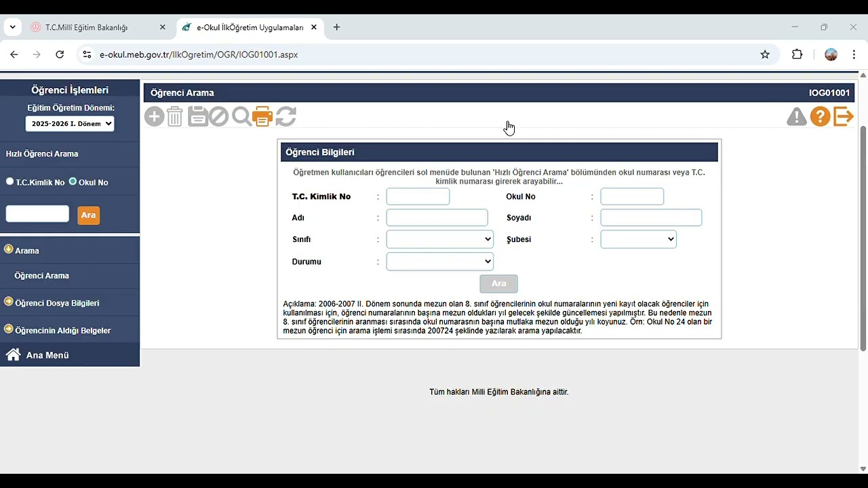This screenshot has width=868, height=488.
Task: Click the orange Ara quick search button
Action: pos(88,215)
